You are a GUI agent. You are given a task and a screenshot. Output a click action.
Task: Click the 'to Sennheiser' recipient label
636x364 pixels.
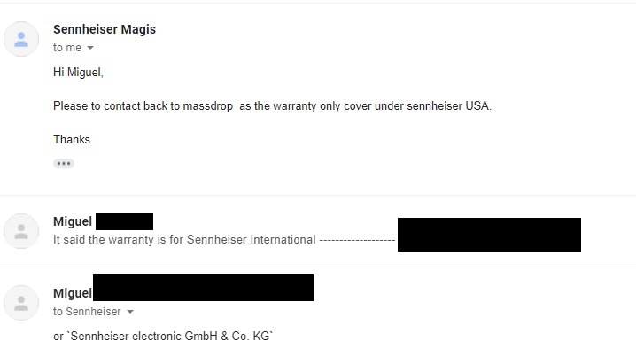click(x=87, y=312)
